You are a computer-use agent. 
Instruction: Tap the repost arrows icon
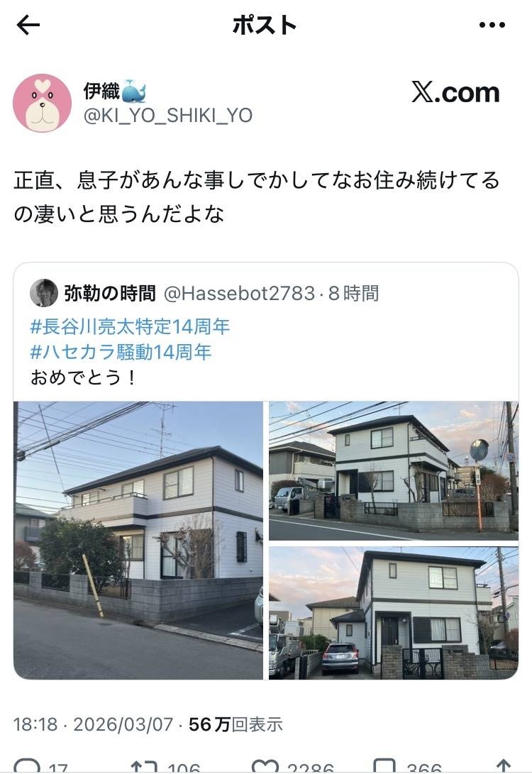coord(144,766)
